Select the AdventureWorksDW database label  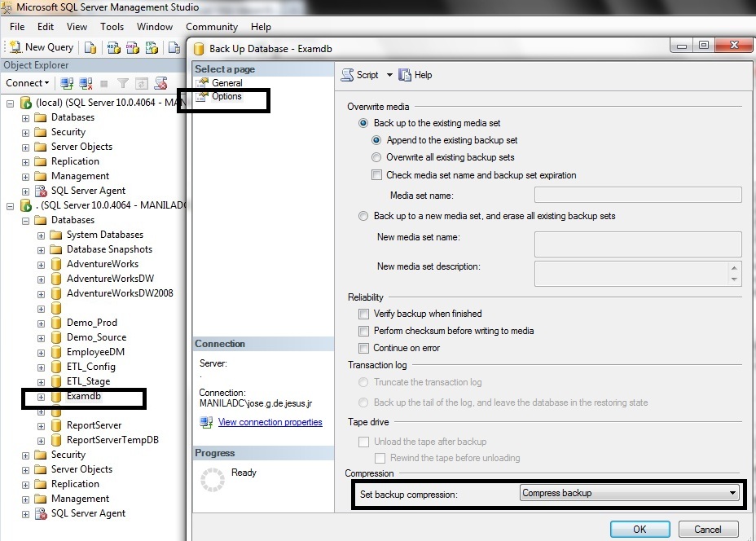click(111, 279)
